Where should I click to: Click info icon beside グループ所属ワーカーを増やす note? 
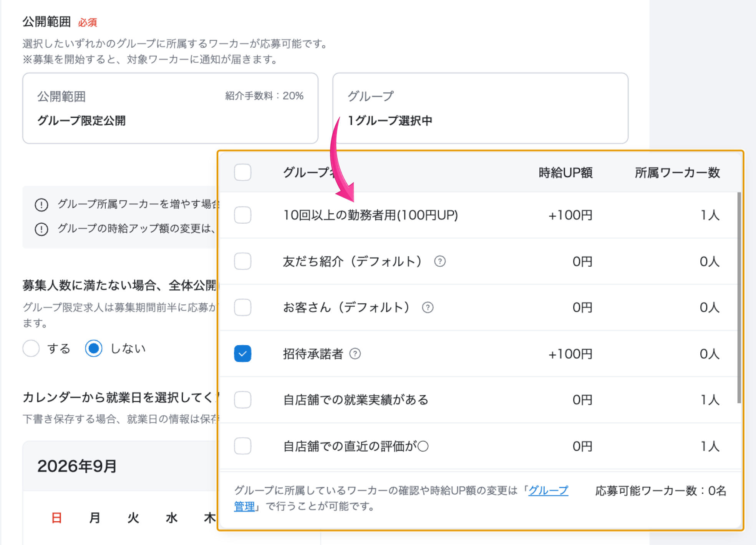(41, 205)
